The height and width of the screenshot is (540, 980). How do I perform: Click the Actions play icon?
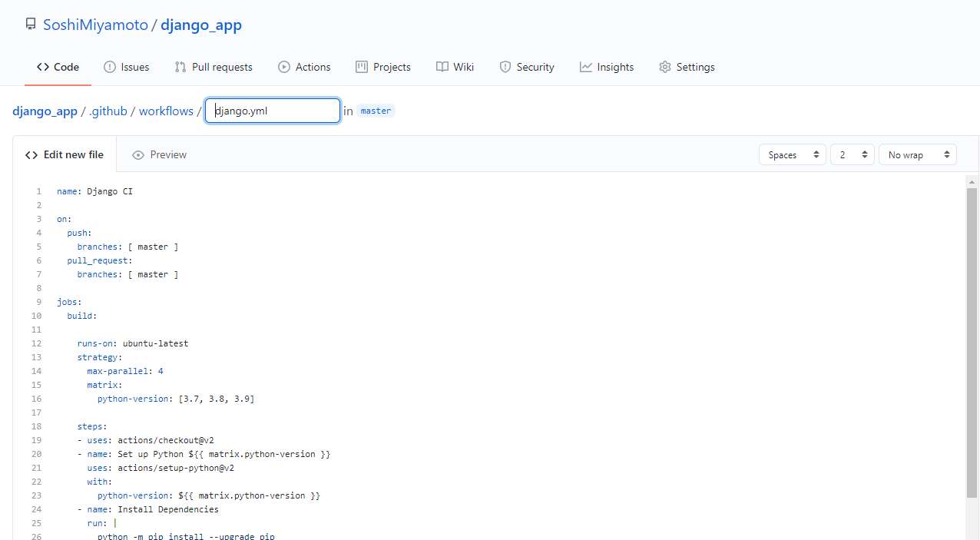284,67
